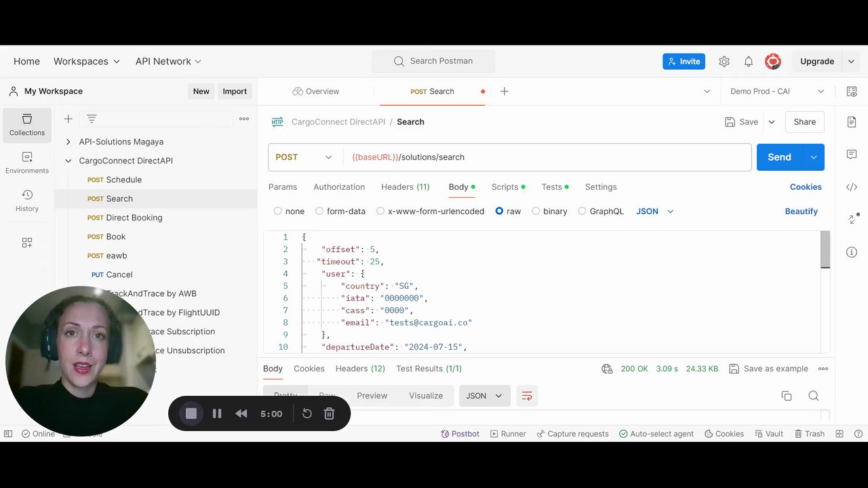
Task: Open the Vault from the status bar
Action: tap(768, 434)
